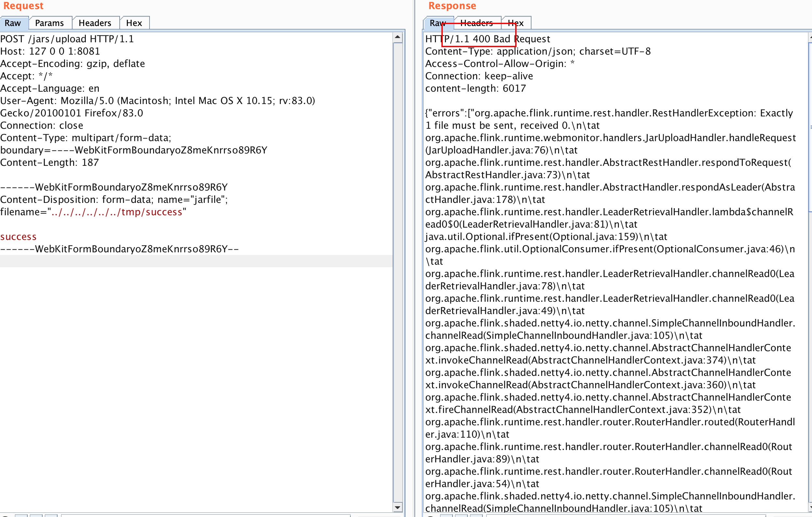
Task: Click the empty highlighted line below the request body
Action: coord(196,261)
